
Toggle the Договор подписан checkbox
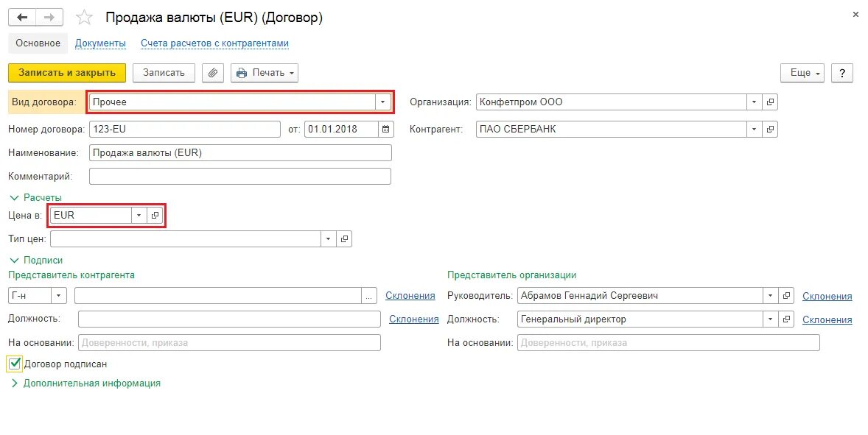[x=15, y=364]
